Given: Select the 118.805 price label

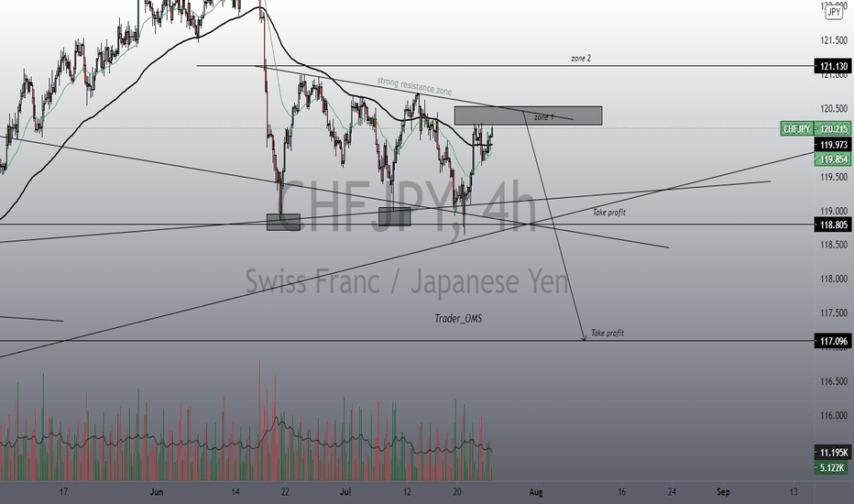Looking at the screenshot, I should 833,225.
